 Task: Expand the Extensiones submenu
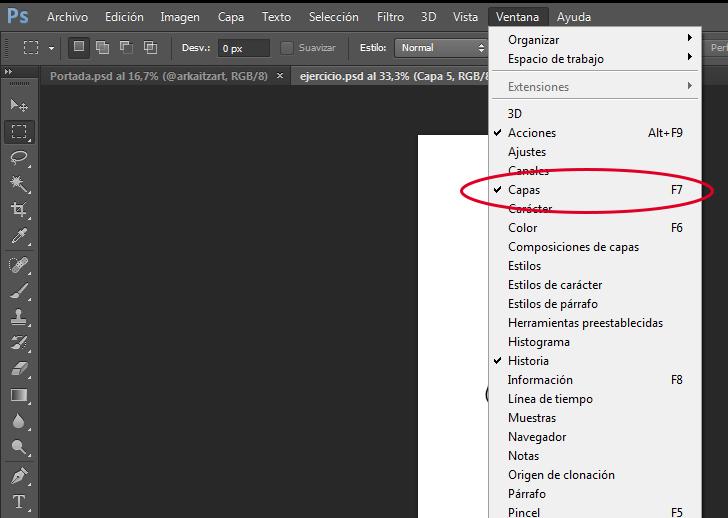point(595,87)
